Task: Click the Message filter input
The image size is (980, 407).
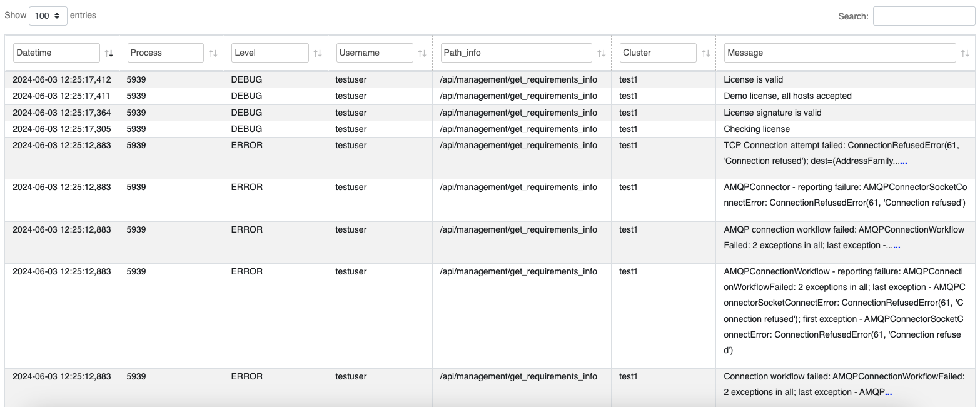Action: click(x=839, y=53)
